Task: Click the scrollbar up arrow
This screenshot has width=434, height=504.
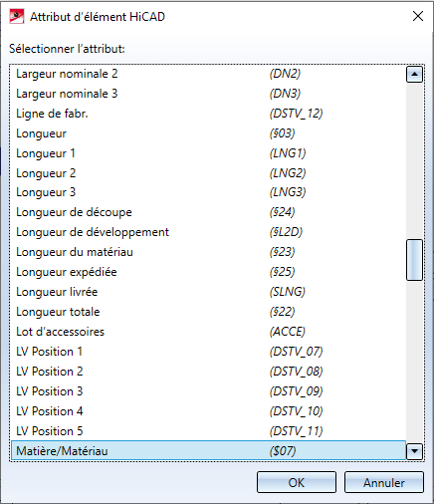Action: [414, 74]
